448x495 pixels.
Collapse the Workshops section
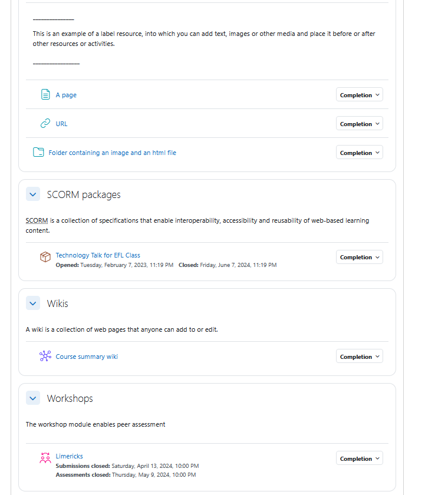click(33, 398)
